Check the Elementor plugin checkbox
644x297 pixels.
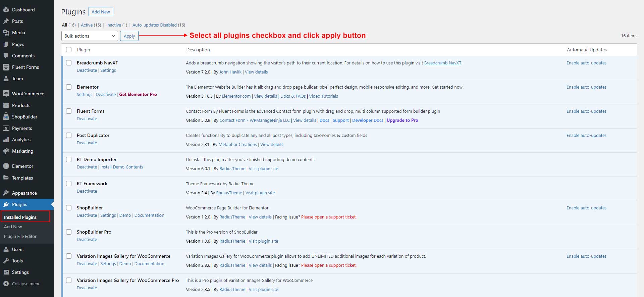[69, 87]
